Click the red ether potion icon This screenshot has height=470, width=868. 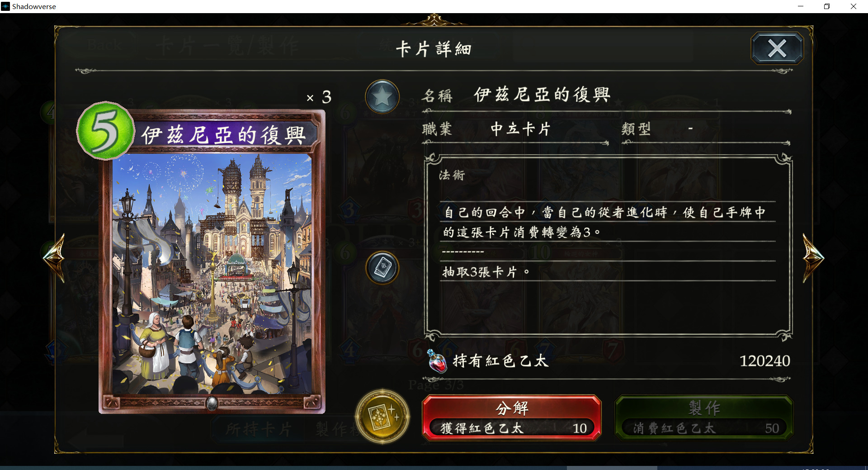click(x=437, y=361)
